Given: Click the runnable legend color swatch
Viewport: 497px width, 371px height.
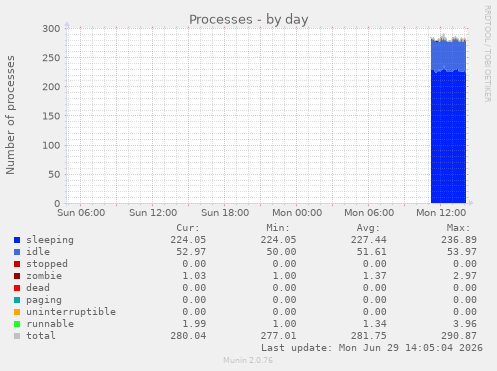Looking at the screenshot, I should click(17, 324).
